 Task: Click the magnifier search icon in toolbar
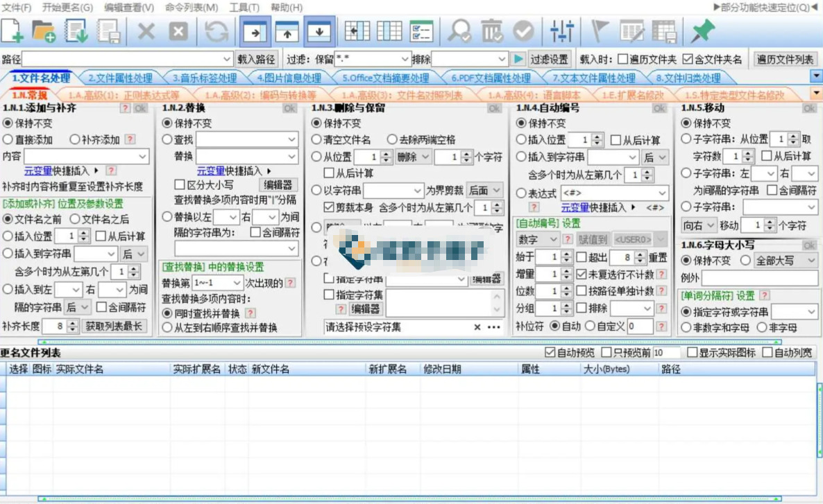coord(459,31)
